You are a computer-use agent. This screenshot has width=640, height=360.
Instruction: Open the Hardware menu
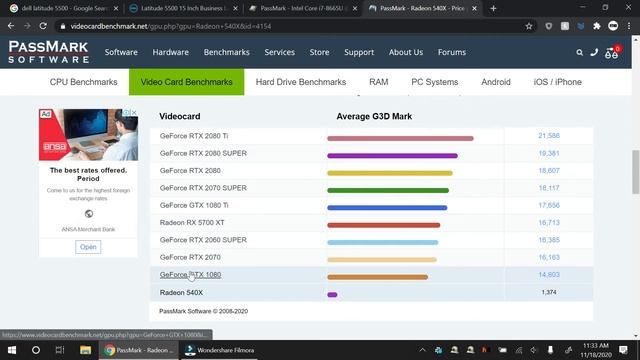[x=171, y=52]
